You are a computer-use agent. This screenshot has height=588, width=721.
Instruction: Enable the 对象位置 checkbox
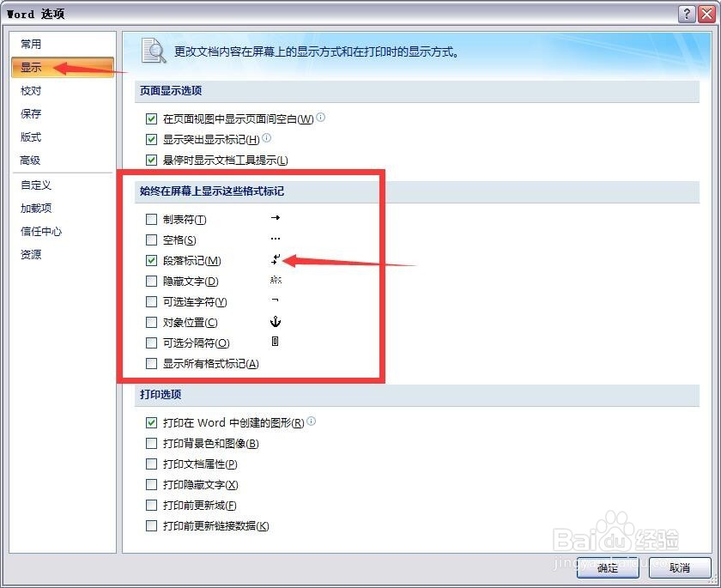click(x=151, y=322)
